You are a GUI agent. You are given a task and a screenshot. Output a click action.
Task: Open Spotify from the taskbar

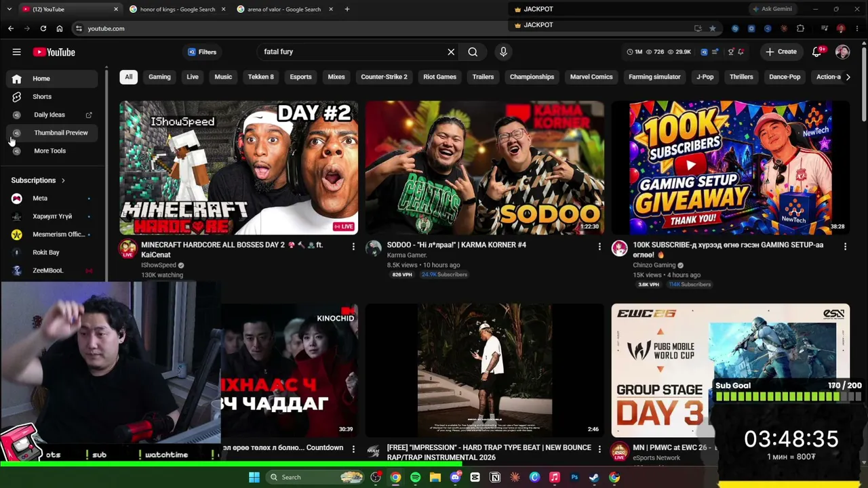[415, 477]
